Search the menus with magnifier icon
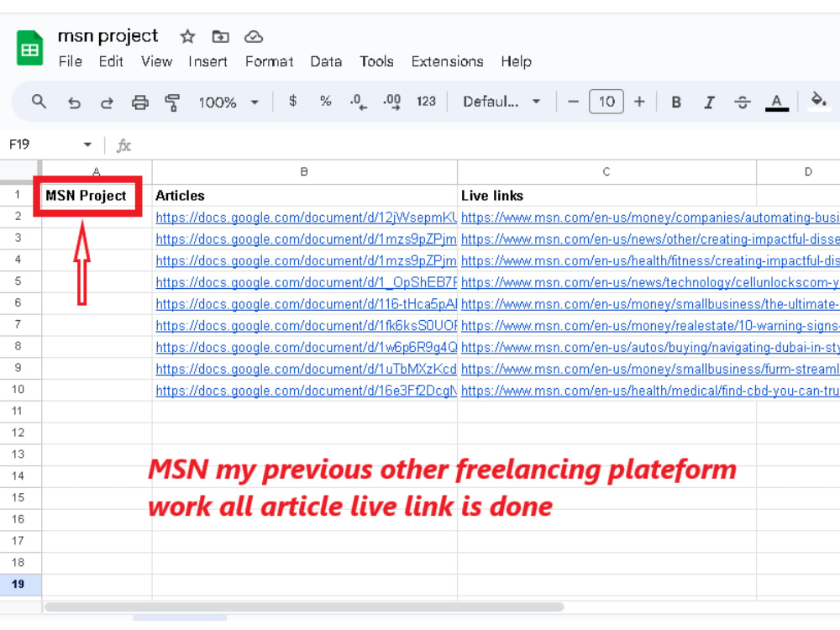Viewport: 840px width, 630px height. point(39,102)
